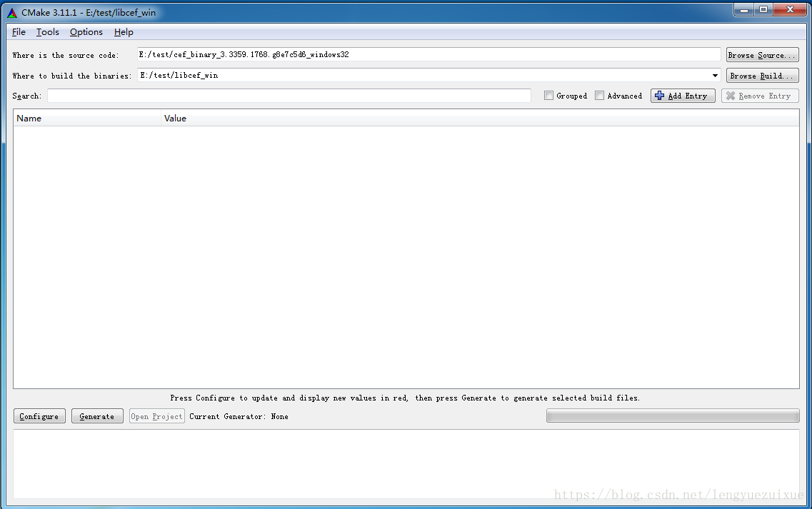Close the CMake window
The image size is (812, 509).
[790, 9]
